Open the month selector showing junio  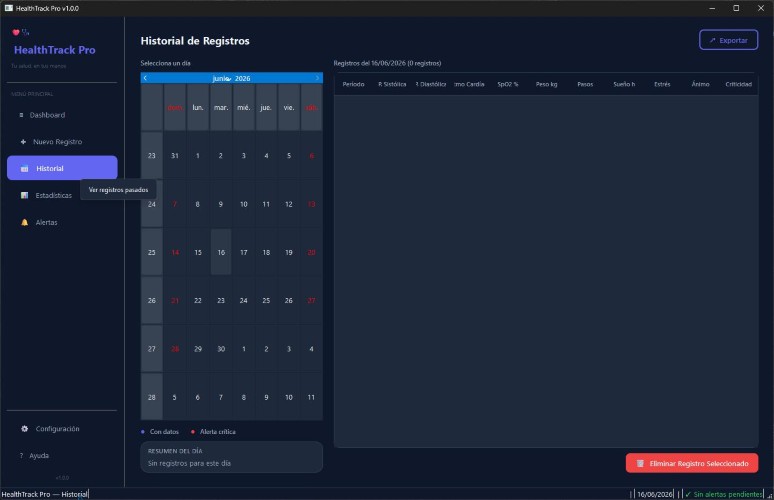coord(221,78)
